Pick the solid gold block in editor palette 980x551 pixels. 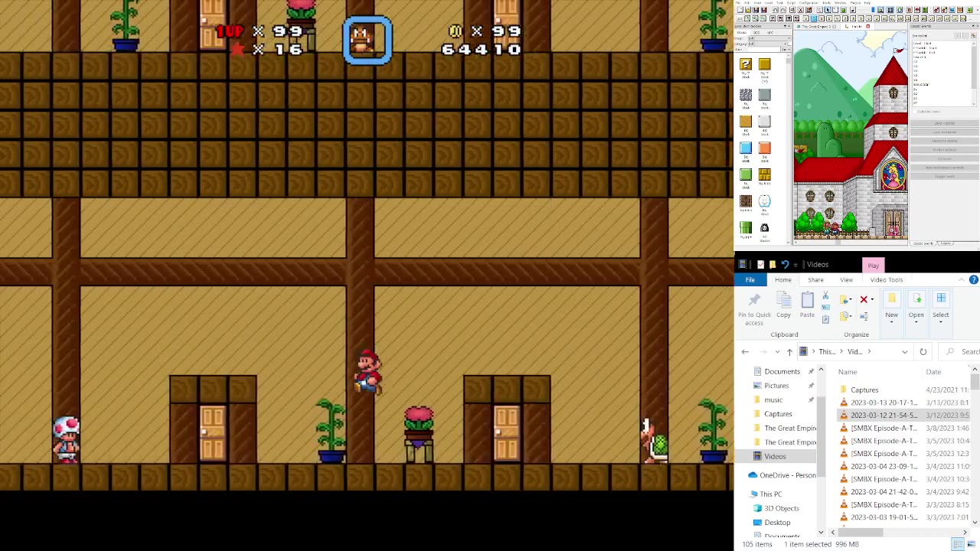click(x=764, y=65)
